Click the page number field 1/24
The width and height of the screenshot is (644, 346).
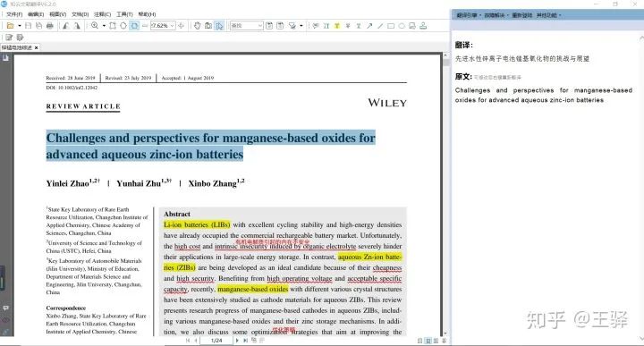click(216, 341)
